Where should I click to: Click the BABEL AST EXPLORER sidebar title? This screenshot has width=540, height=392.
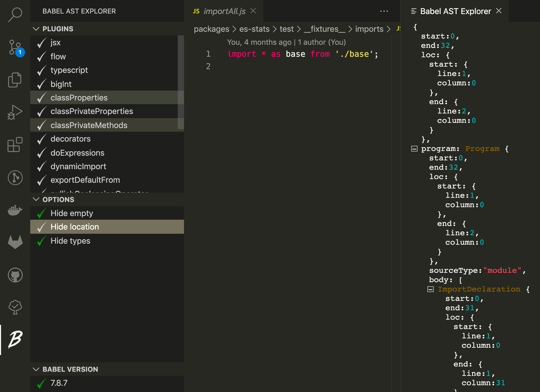(x=79, y=11)
